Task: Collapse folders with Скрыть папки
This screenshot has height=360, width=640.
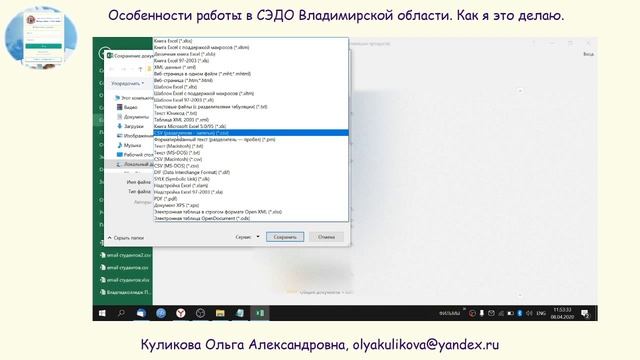Action: pos(126,238)
